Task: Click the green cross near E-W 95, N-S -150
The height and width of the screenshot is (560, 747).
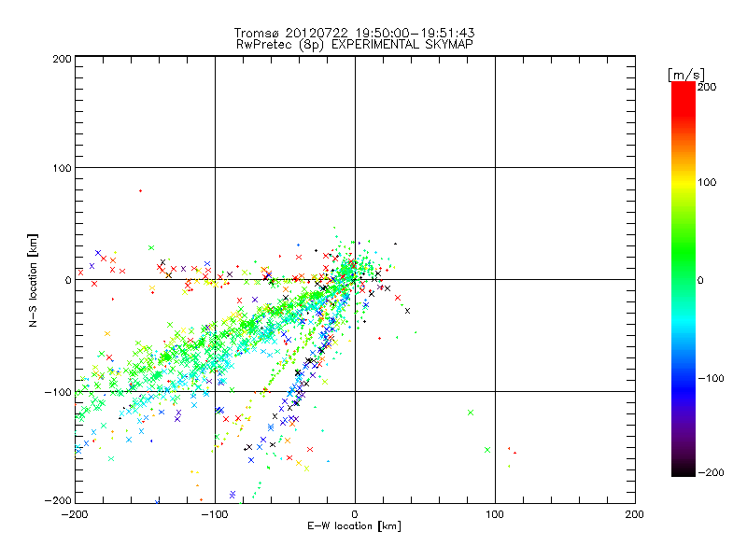Action: click(487, 450)
